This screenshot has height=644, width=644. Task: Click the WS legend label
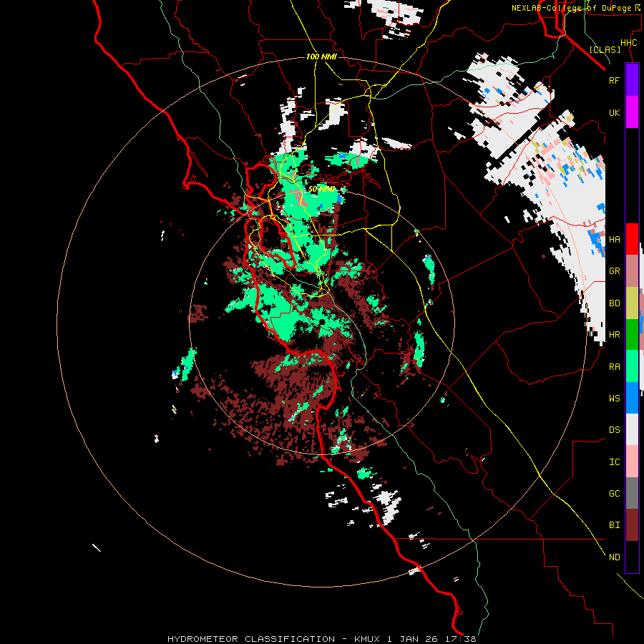[x=614, y=399]
